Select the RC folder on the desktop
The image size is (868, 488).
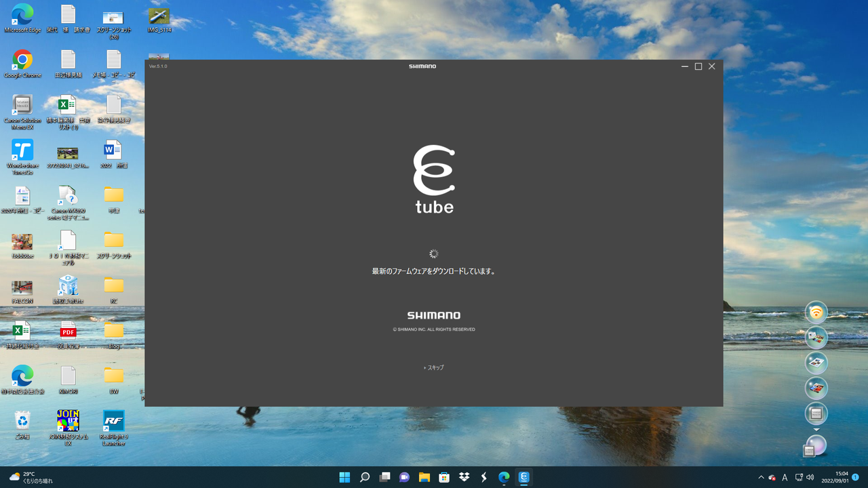114,290
